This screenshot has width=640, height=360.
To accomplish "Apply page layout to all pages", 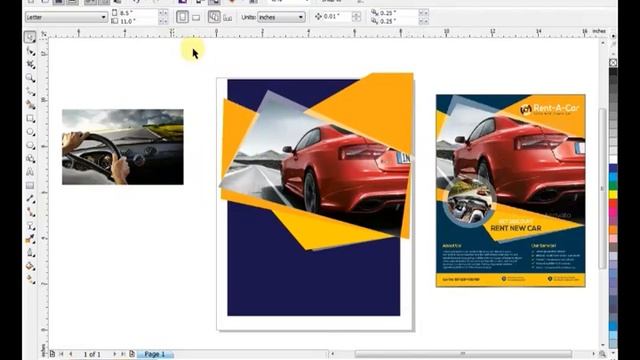I will click(x=214, y=17).
